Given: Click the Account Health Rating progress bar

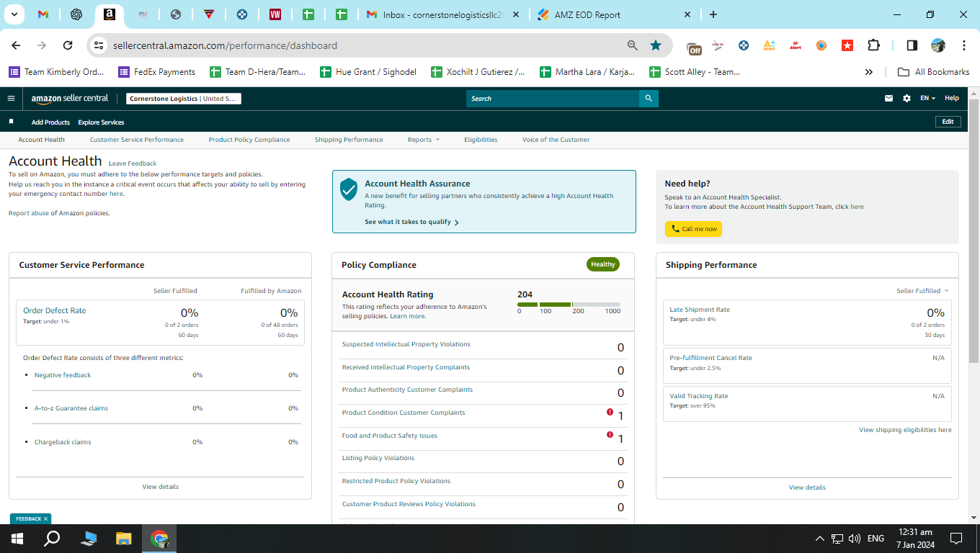Looking at the screenshot, I should pyautogui.click(x=569, y=305).
